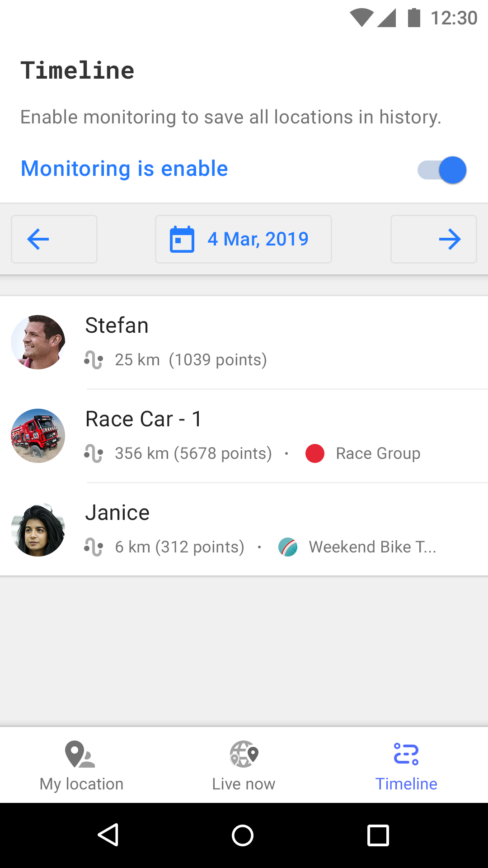Toggle the monitoring switch off
This screenshot has width=488, height=868.
[443, 170]
